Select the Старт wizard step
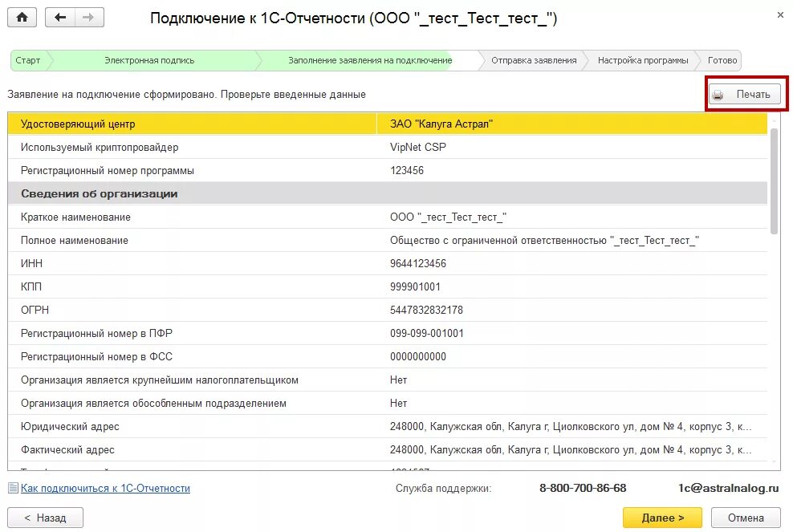 click(27, 60)
